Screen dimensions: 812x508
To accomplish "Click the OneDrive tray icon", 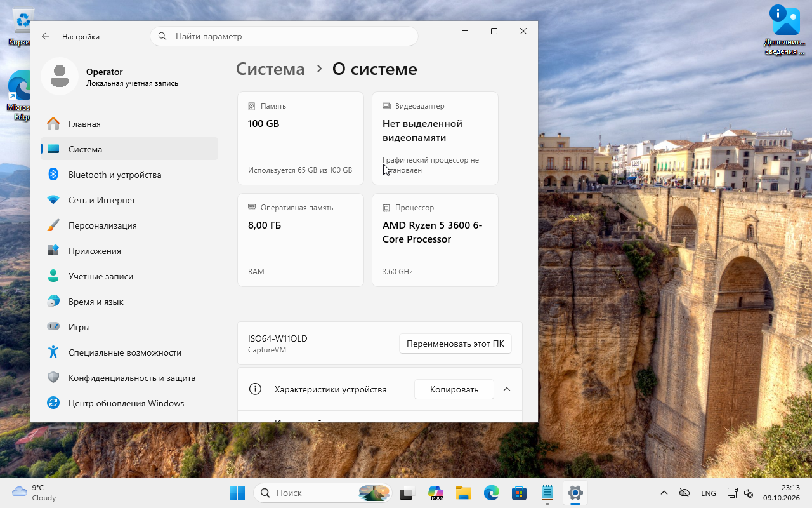I will (684, 493).
